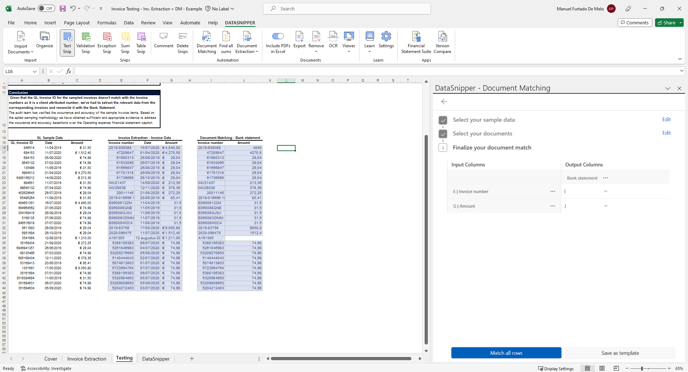The image size is (688, 372).
Task: Open the Import Documents menu
Action: 21,43
